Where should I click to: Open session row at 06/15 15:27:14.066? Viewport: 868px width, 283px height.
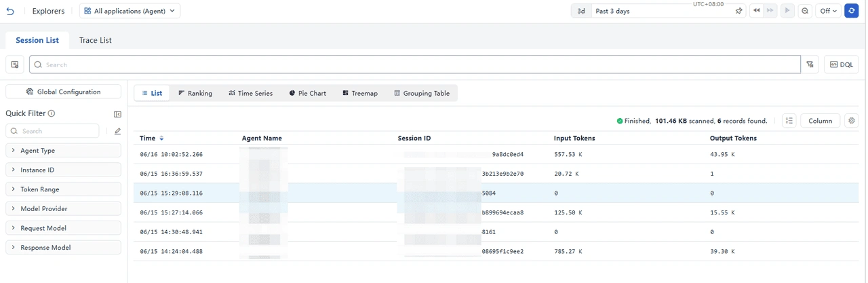pos(496,212)
